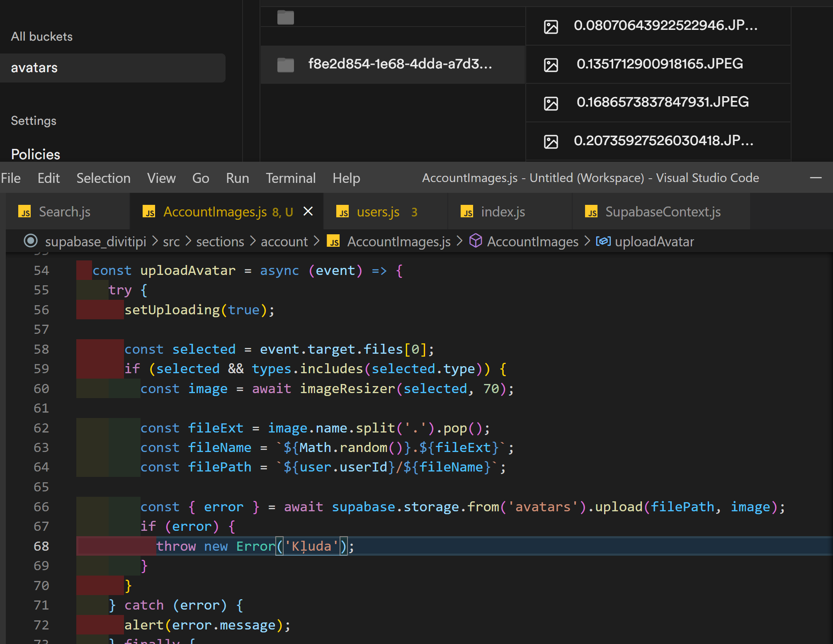The image size is (833, 644).
Task: Click the image icon beside 0.1686573837847931.JPEG
Action: pos(551,103)
